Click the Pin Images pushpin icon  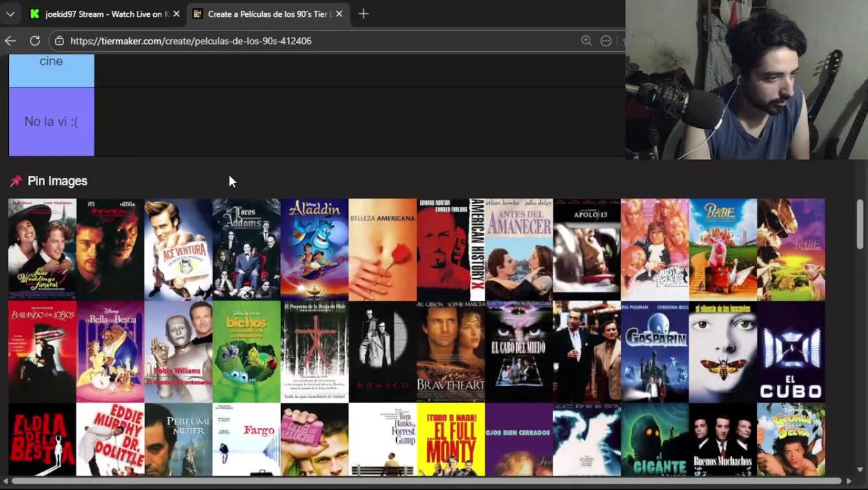click(16, 181)
